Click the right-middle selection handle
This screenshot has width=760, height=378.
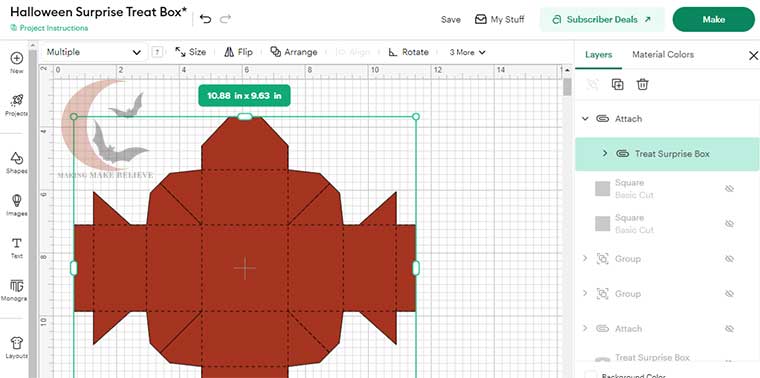[x=415, y=268]
